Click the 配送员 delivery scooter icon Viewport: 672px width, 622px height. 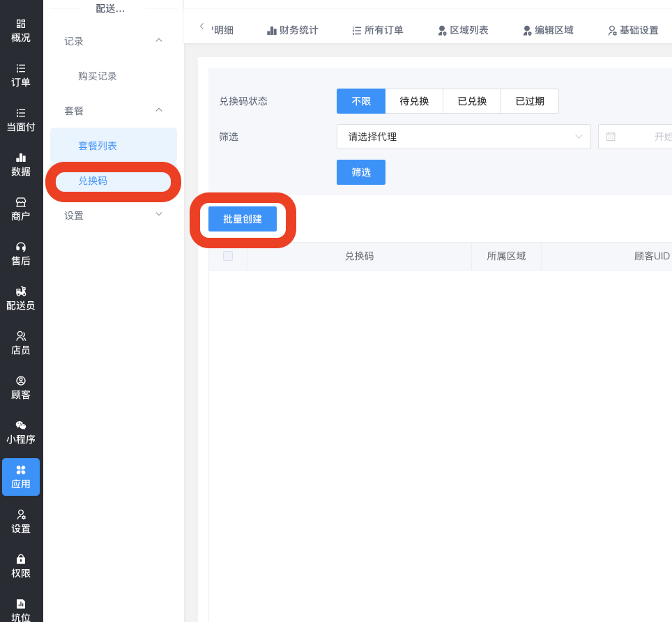[21, 291]
